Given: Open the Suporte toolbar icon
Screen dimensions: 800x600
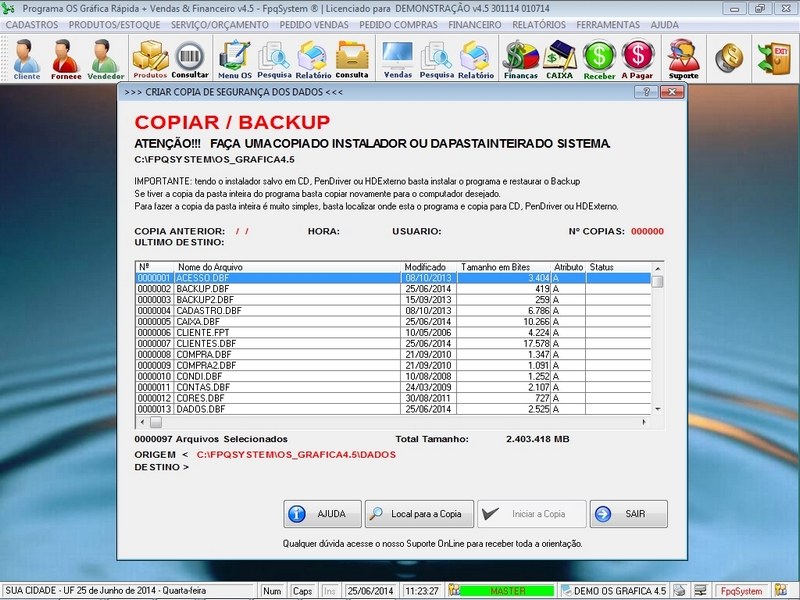Looking at the screenshot, I should (684, 58).
